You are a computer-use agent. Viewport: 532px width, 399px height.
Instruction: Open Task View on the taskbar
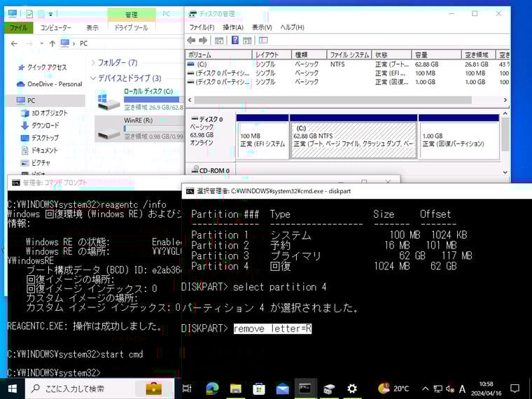pyautogui.click(x=187, y=388)
